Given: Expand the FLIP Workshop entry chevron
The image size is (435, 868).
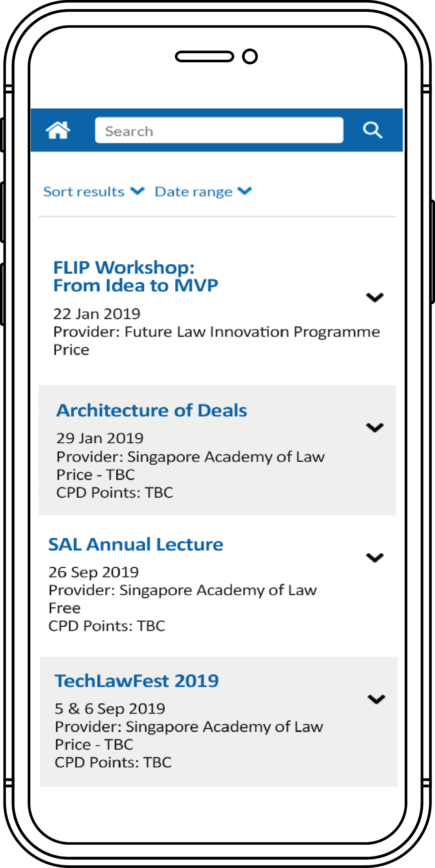Looking at the screenshot, I should [x=375, y=297].
